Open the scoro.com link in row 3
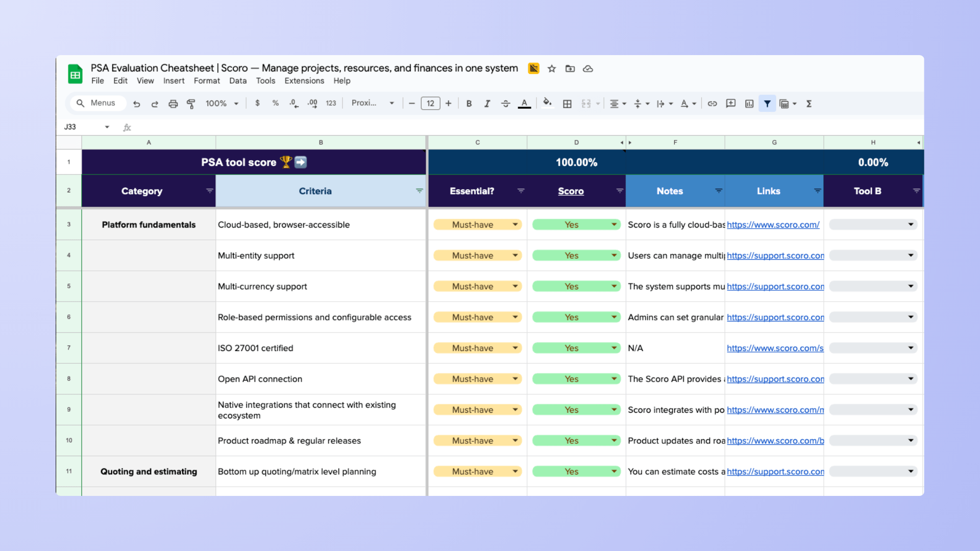980x551 pixels. [773, 224]
